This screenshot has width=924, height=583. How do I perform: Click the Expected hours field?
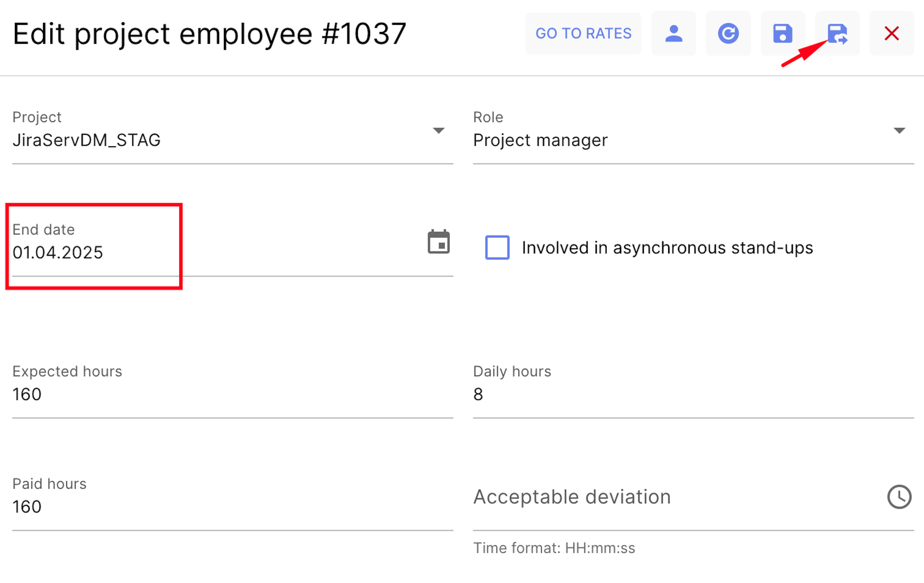233,391
